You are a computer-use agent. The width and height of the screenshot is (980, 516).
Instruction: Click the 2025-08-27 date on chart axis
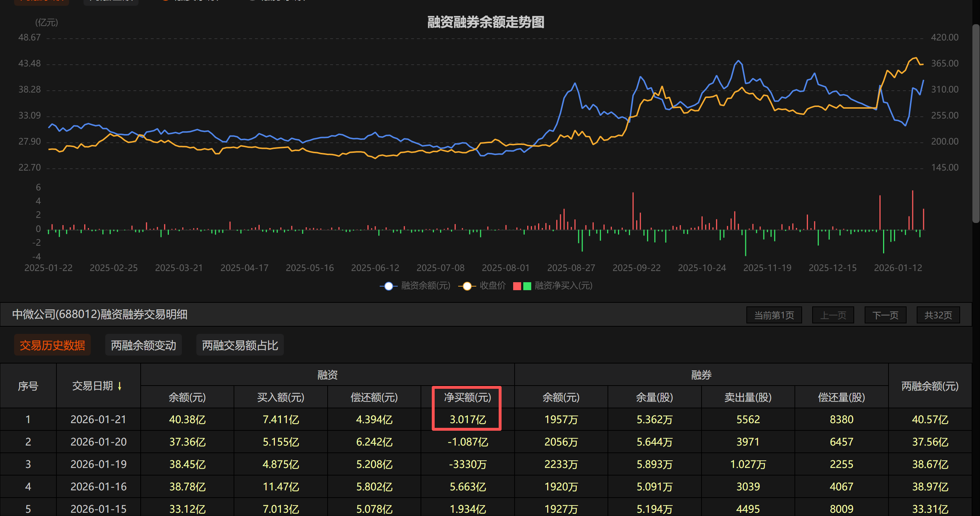571,268
